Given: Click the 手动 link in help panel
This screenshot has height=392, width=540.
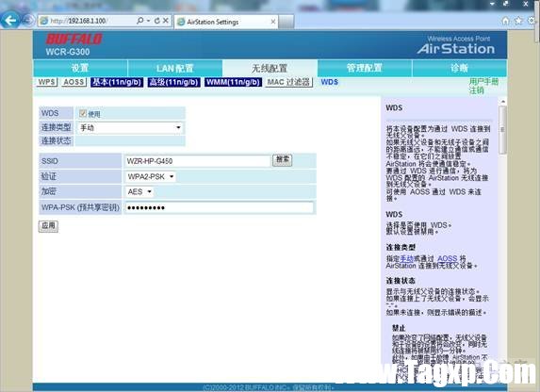Looking at the screenshot, I should coord(407,258).
